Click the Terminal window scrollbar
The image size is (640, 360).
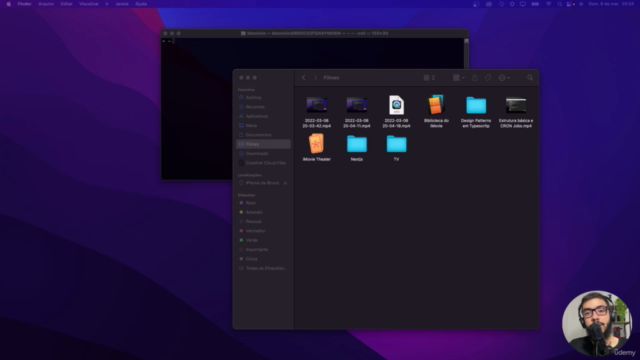pyautogui.click(x=466, y=53)
